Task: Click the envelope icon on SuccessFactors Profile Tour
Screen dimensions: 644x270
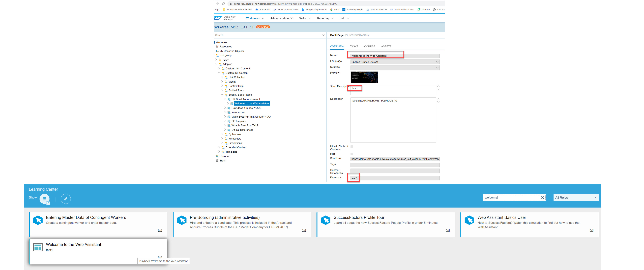Action: [448, 230]
